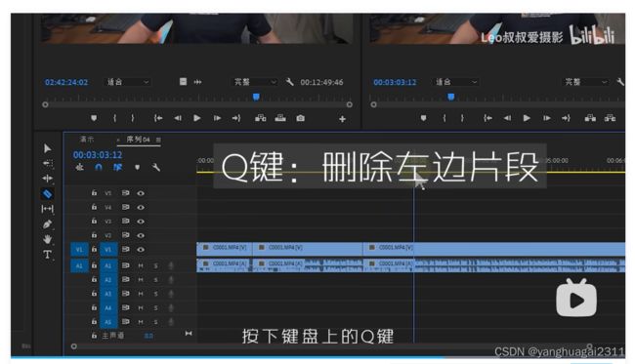This screenshot has height=364, width=635.
Task: Step back one frame in source monitor
Action: coord(178,118)
